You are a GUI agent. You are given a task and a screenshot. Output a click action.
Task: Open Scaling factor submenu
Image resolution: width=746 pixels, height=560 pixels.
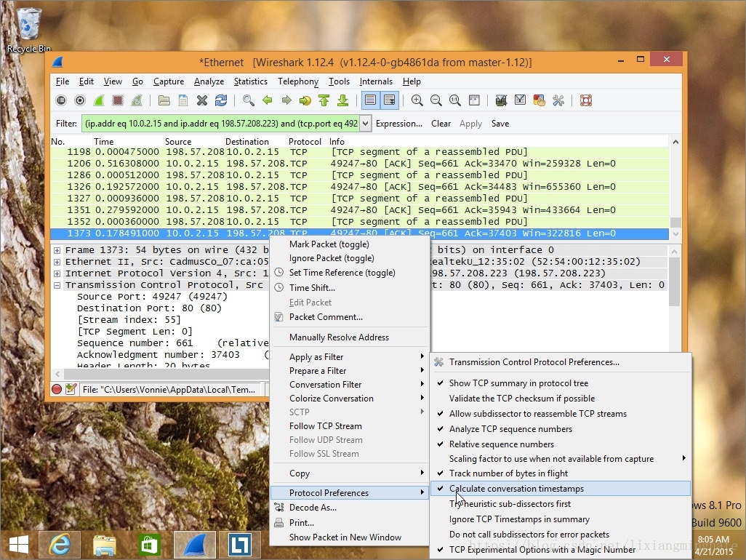click(x=561, y=459)
